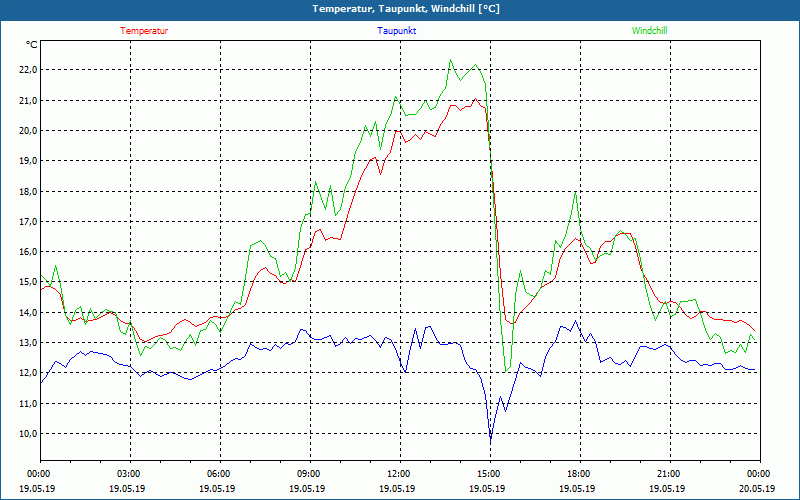This screenshot has height=500, width=800.
Task: Click the 09:00 time axis label
Action: (311, 474)
